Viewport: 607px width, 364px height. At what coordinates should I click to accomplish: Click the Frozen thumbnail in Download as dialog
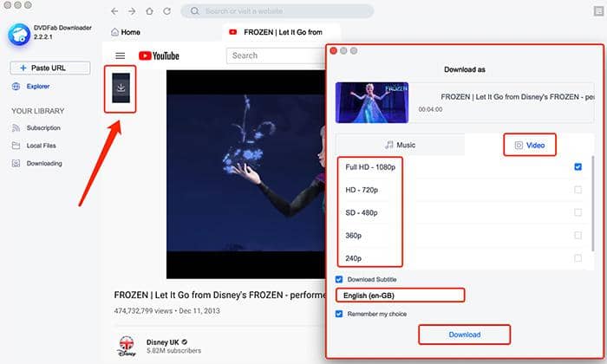(x=372, y=102)
